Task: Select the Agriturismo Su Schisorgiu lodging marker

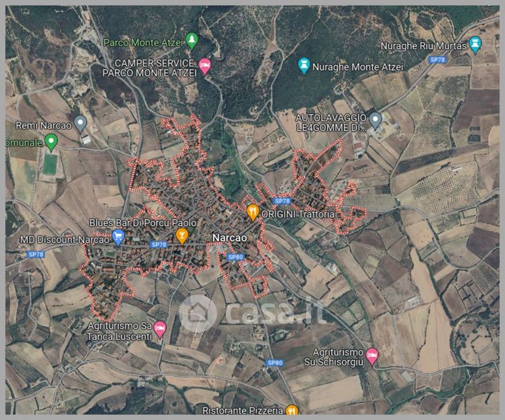Action: pyautogui.click(x=373, y=356)
